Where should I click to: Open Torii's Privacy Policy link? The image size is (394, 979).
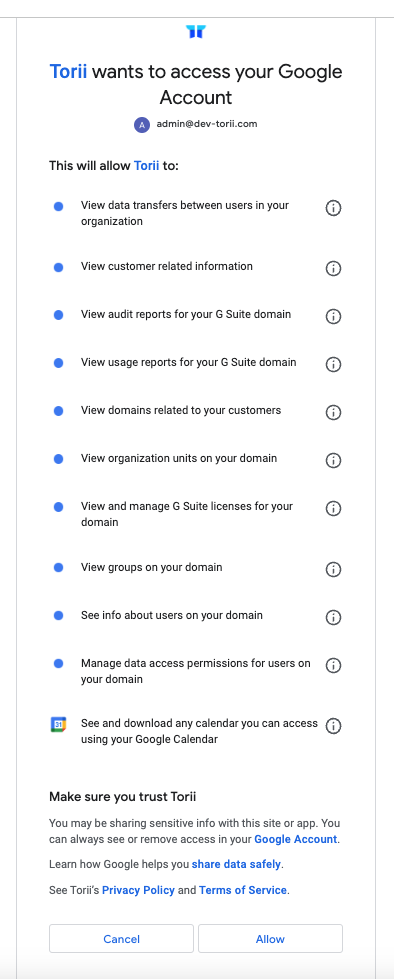(x=138, y=890)
